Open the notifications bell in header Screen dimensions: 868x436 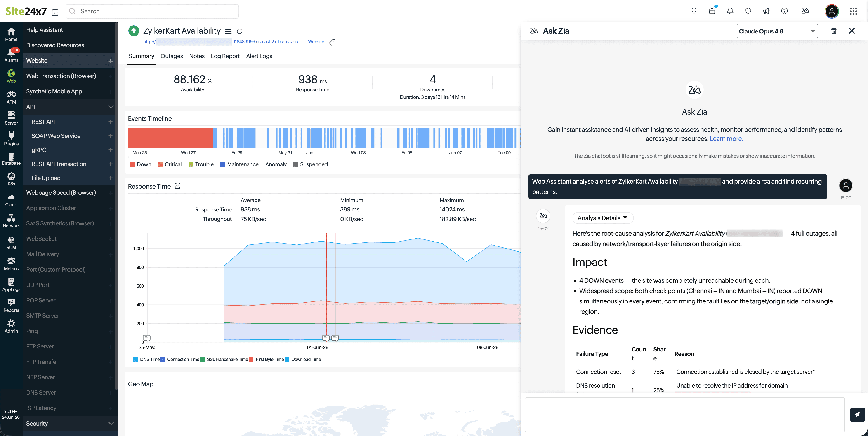pyautogui.click(x=730, y=11)
